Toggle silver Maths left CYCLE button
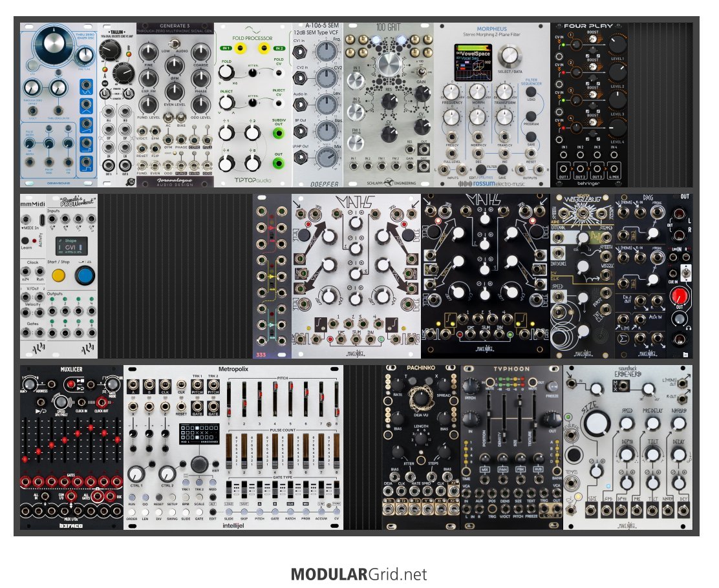Image resolution: width=719 pixels, height=588 pixels. pos(303,236)
